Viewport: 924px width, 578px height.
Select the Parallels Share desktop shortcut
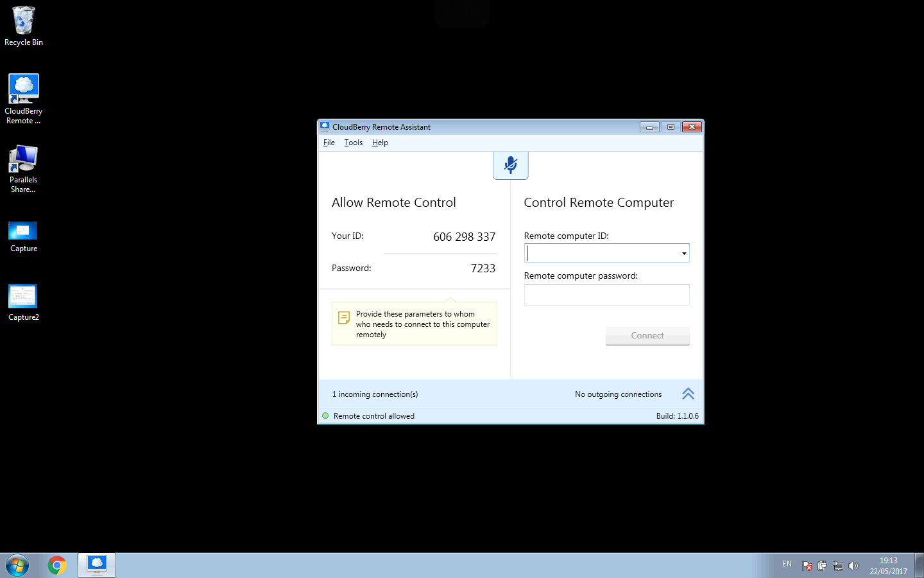click(x=24, y=169)
